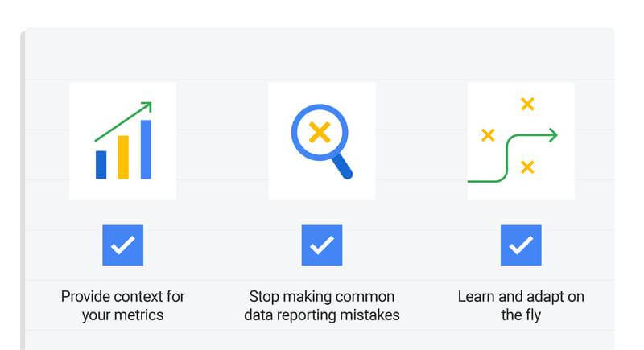The image size is (644, 350).
Task: Click the yellow middle bar in chart
Action: point(123,157)
